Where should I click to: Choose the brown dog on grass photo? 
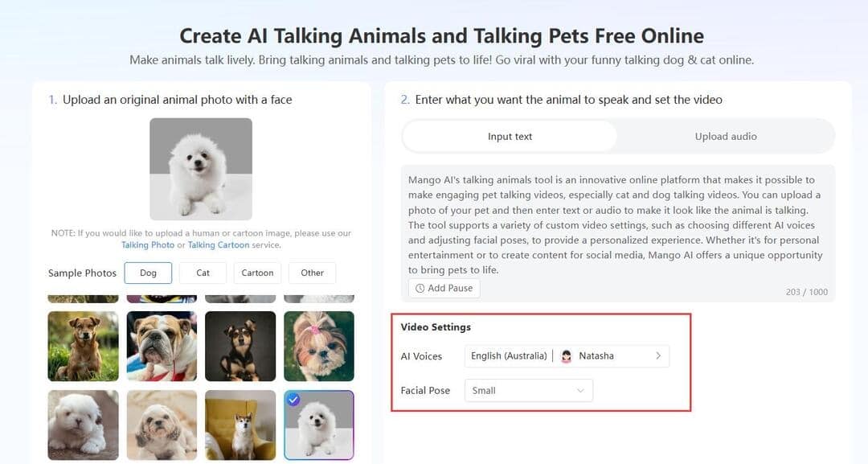[x=83, y=346]
